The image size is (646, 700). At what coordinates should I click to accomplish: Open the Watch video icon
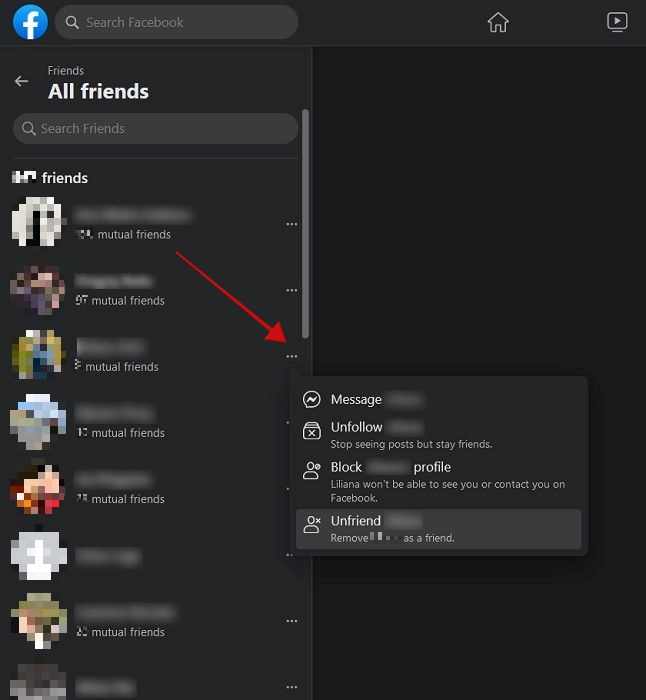click(617, 22)
